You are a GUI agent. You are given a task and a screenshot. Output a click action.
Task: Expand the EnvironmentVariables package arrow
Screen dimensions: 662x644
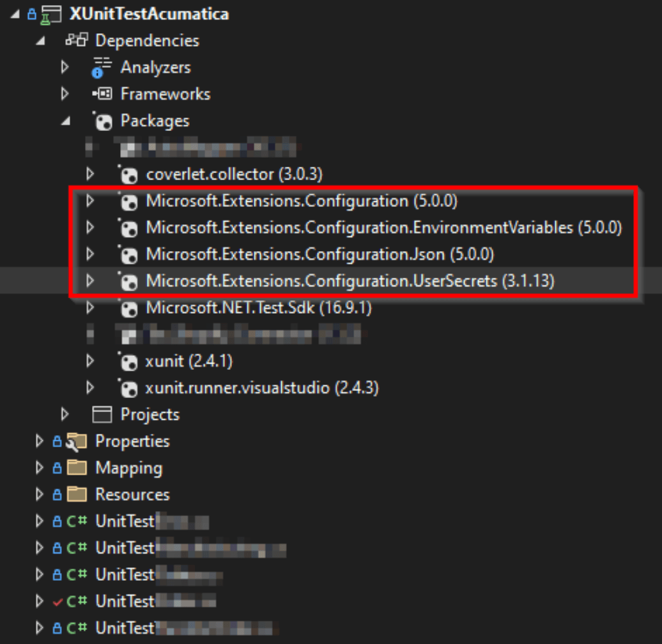coord(90,227)
